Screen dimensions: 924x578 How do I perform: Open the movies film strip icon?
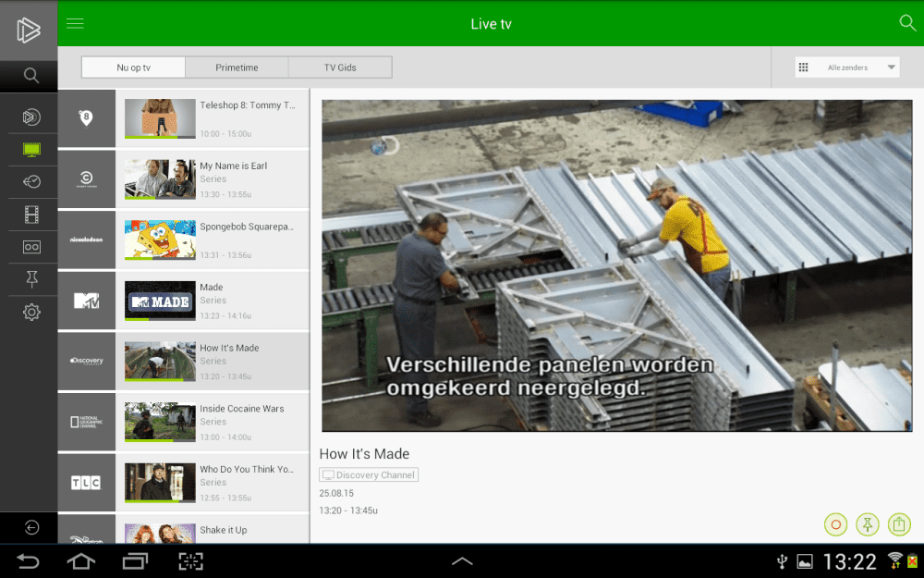[31, 215]
